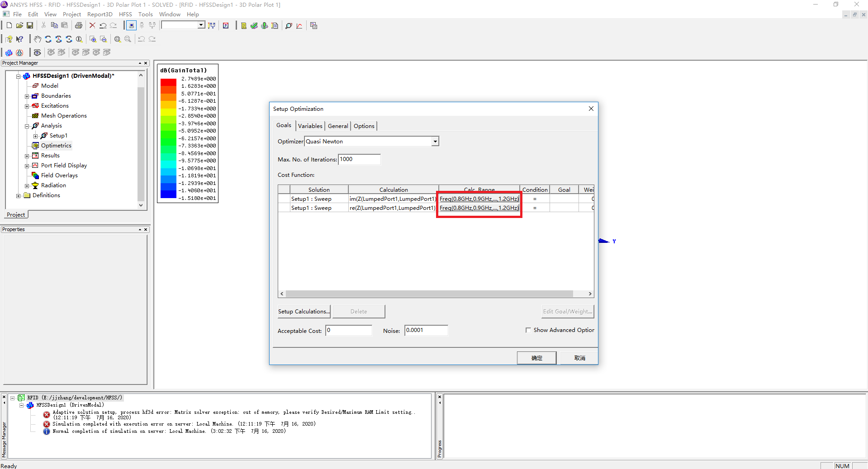Close the Setup Optimization dialog

(591, 109)
